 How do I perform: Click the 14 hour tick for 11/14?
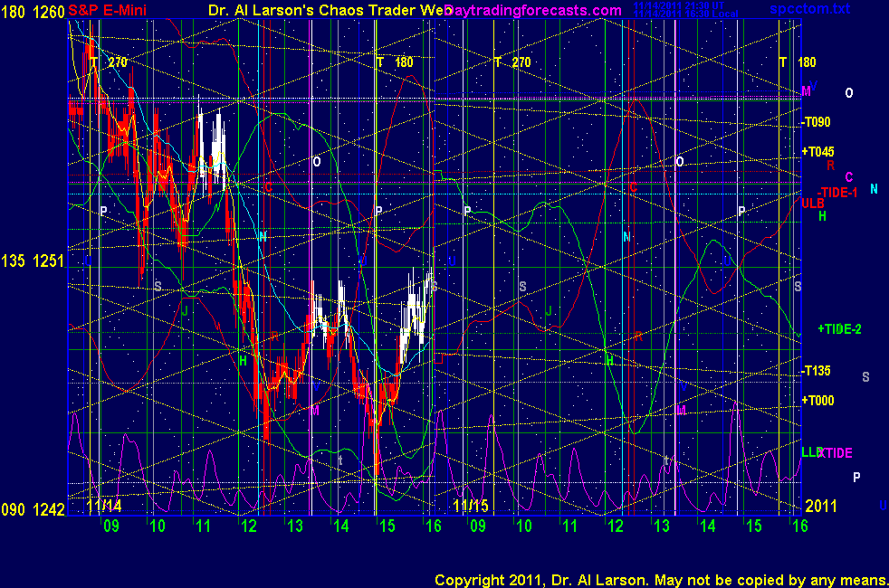pyautogui.click(x=340, y=526)
